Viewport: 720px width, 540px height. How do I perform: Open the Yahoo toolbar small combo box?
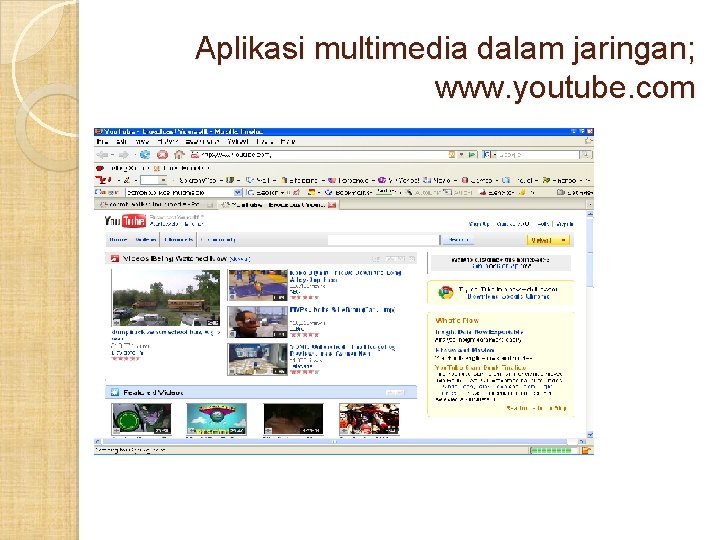coord(153,180)
